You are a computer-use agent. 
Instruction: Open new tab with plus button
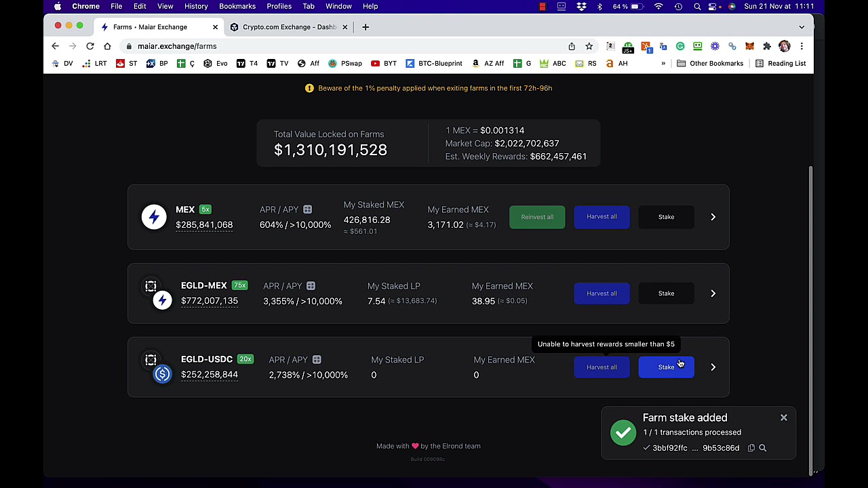tap(366, 27)
